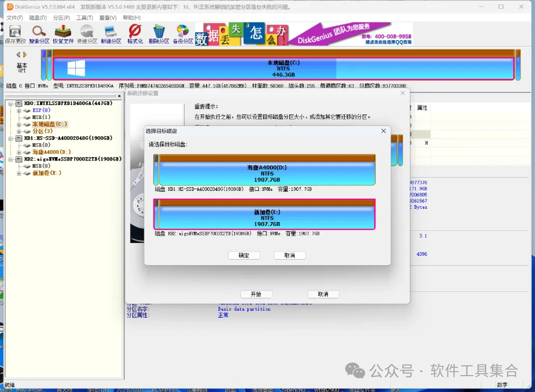Click the 搜索分区 magnifier icon
Viewport: 535px width, 392px height.
[x=39, y=33]
